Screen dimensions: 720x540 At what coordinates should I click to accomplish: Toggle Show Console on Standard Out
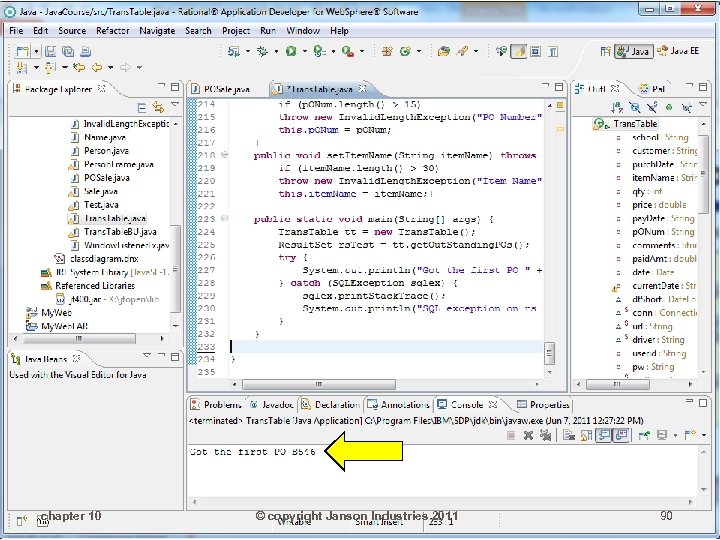click(604, 435)
